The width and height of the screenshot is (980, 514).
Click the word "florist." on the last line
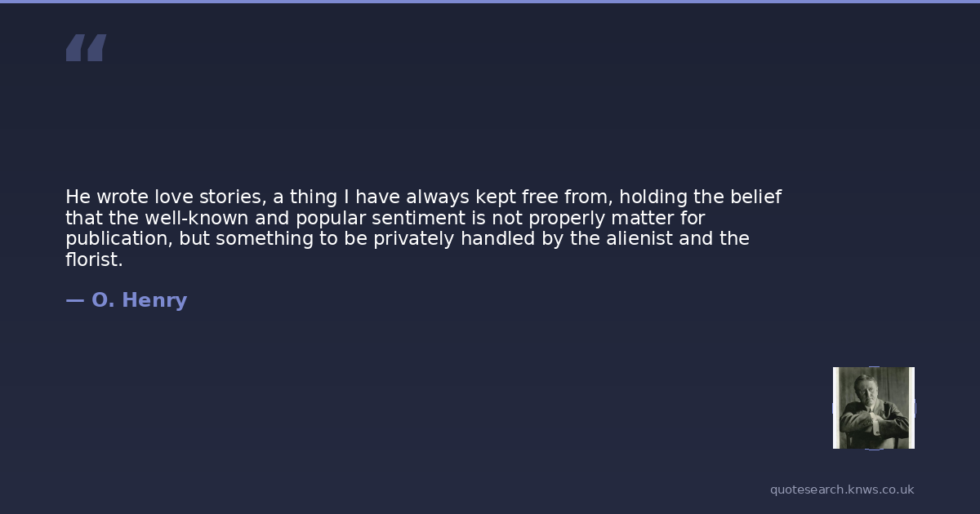point(94,260)
